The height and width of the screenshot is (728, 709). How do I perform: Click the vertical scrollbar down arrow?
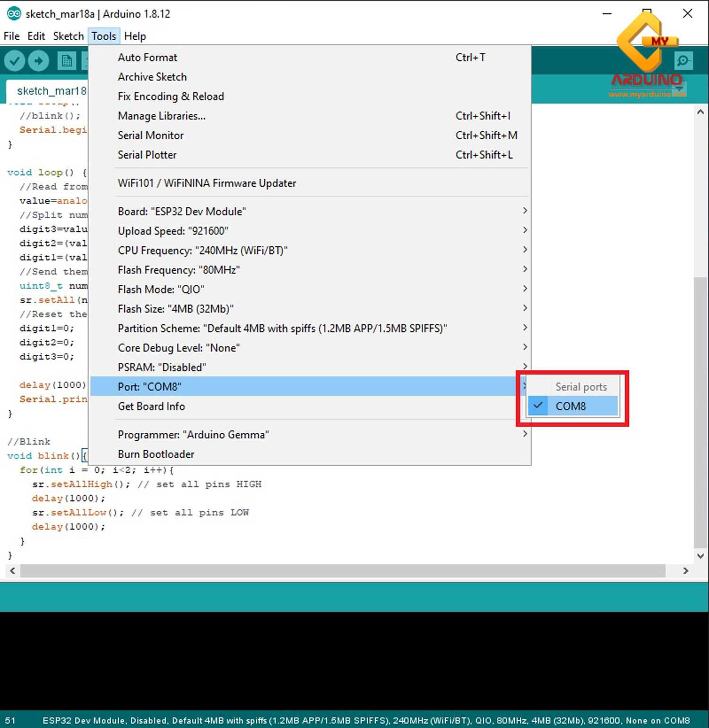701,556
